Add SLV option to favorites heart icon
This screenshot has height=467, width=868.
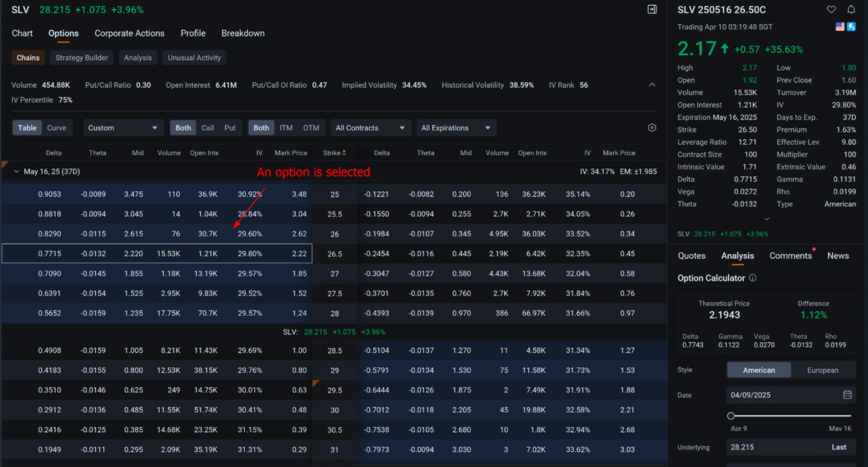pos(831,9)
